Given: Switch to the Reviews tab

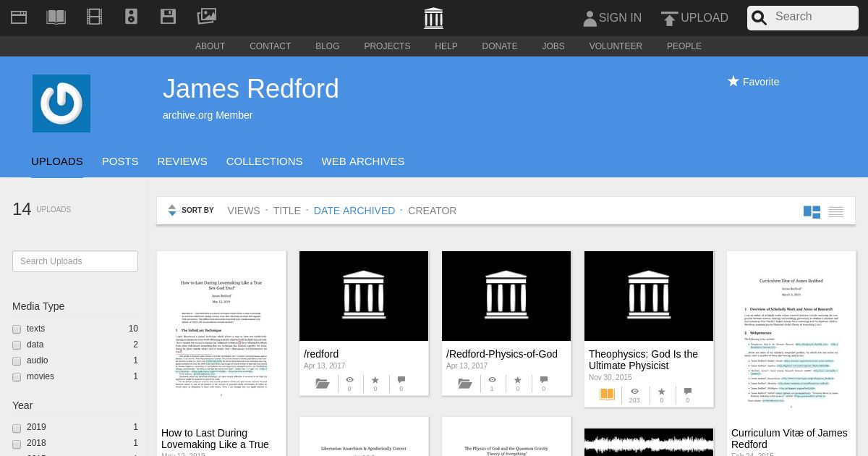Looking at the screenshot, I should 182,161.
